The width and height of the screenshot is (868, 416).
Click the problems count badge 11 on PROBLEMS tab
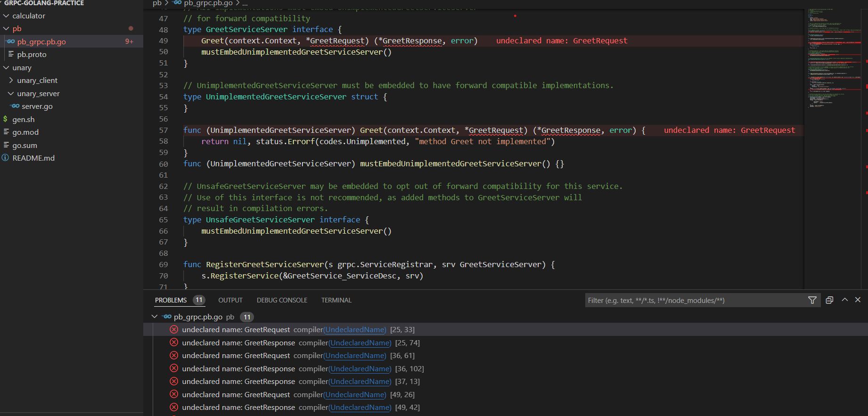tap(199, 300)
